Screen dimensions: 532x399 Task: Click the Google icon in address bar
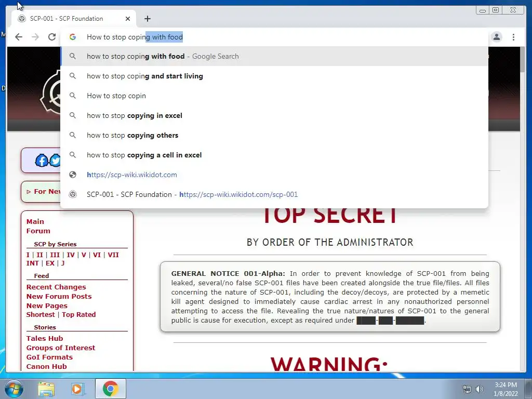click(x=73, y=37)
